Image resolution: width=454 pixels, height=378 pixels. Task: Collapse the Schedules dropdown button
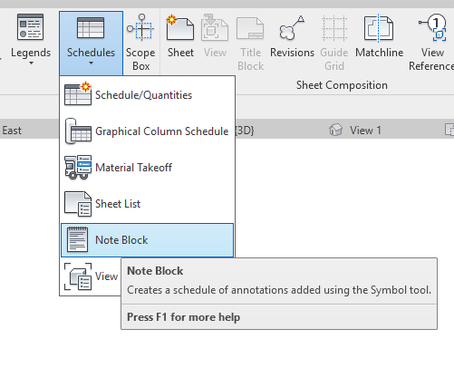point(91,43)
